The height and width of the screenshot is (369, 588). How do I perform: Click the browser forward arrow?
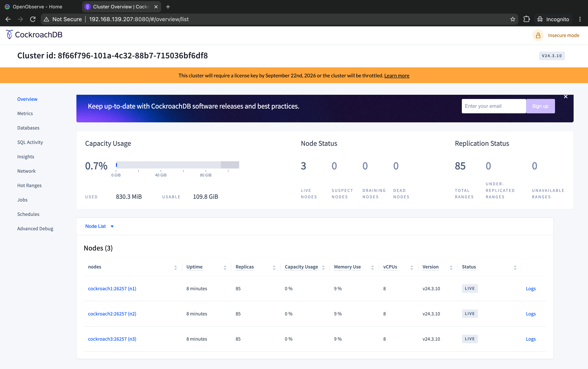tap(21, 19)
